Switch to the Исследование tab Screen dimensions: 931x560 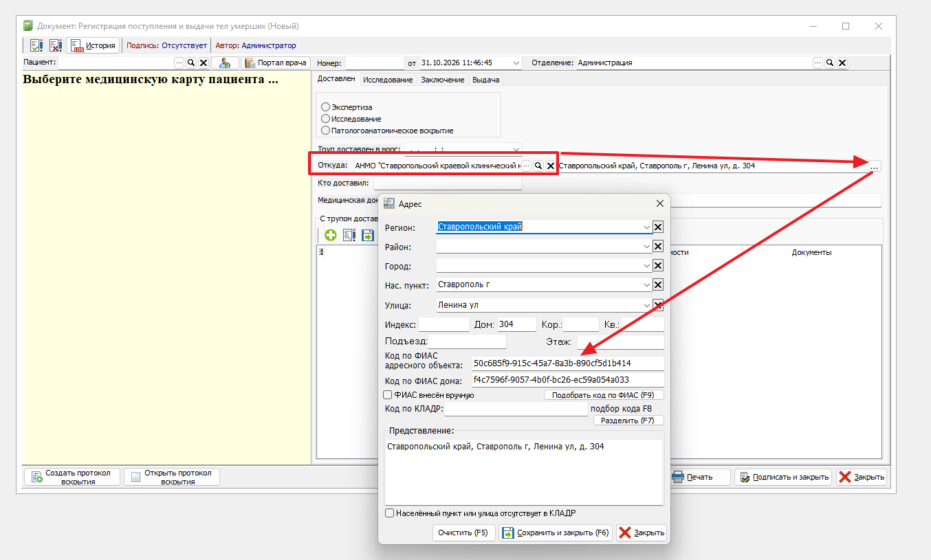click(x=388, y=80)
